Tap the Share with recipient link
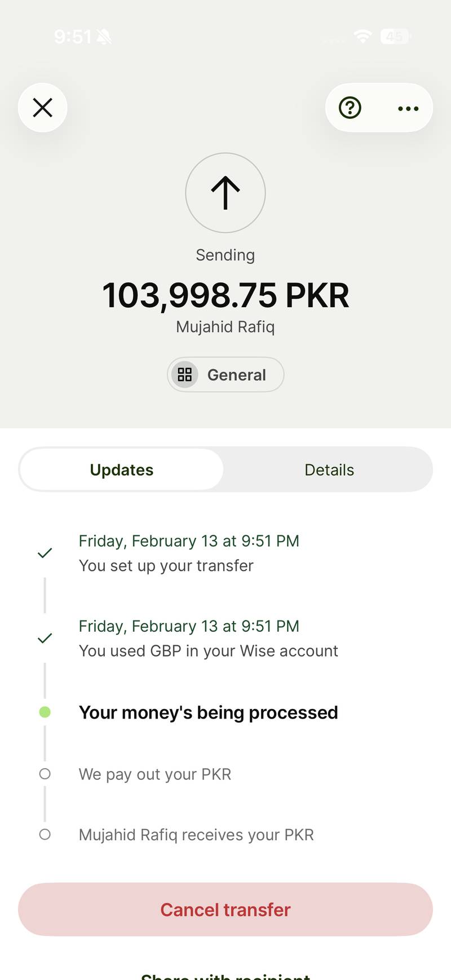Viewport: 451px width, 980px height. tap(225, 975)
